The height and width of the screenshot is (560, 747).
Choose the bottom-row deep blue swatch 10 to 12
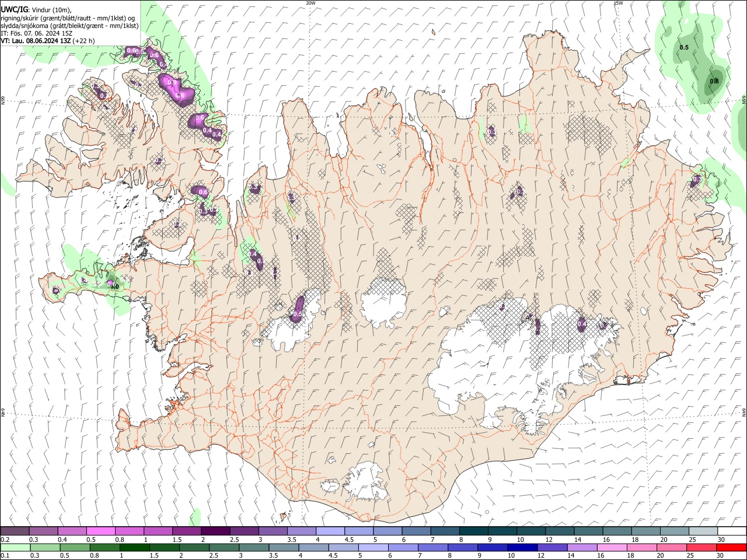click(521, 547)
